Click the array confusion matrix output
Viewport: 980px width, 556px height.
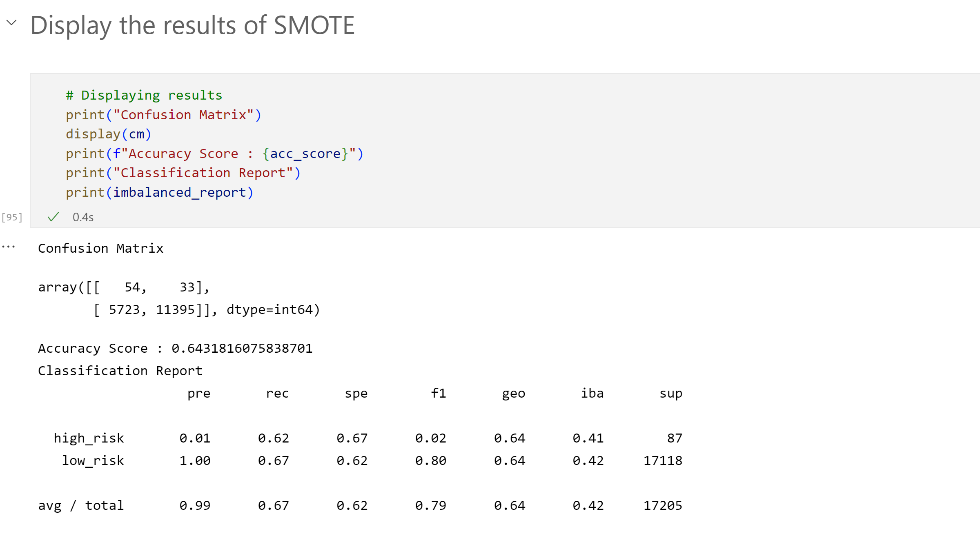coord(179,298)
